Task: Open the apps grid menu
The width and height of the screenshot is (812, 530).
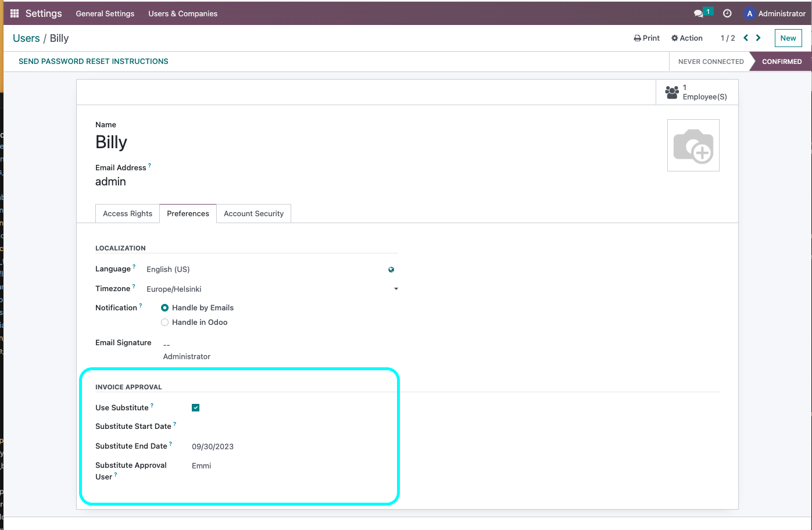Action: 14,13
